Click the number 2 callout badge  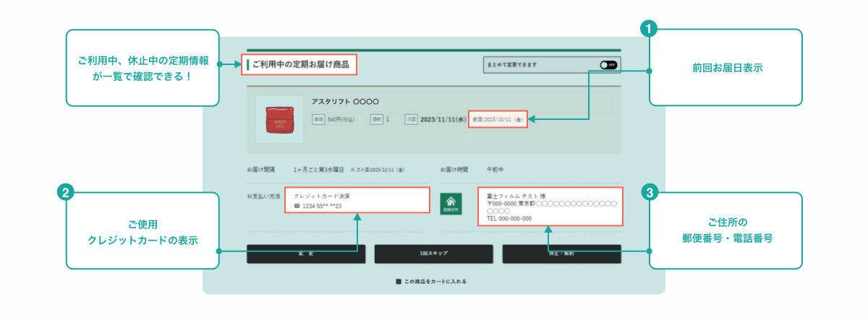point(66,192)
